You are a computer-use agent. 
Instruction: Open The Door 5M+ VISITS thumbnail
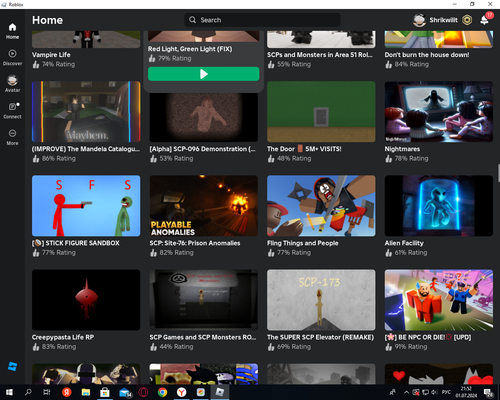321,112
